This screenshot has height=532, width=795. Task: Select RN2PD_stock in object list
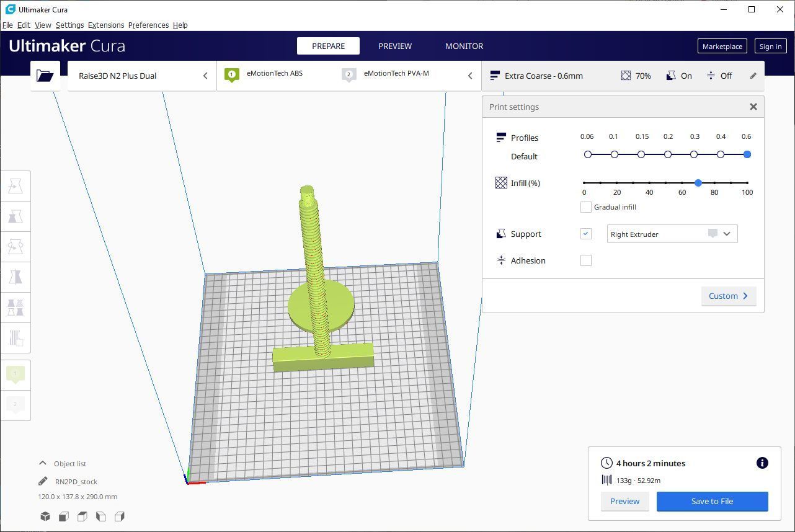(x=76, y=481)
